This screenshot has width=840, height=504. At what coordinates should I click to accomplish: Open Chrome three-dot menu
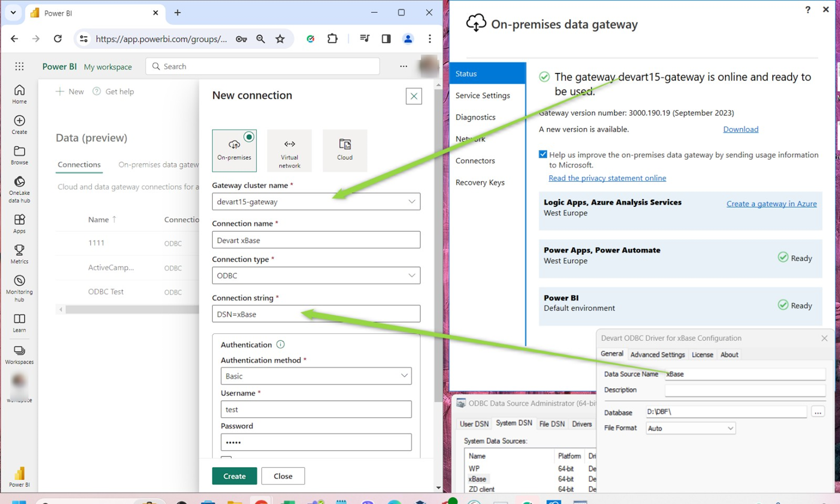coord(430,39)
